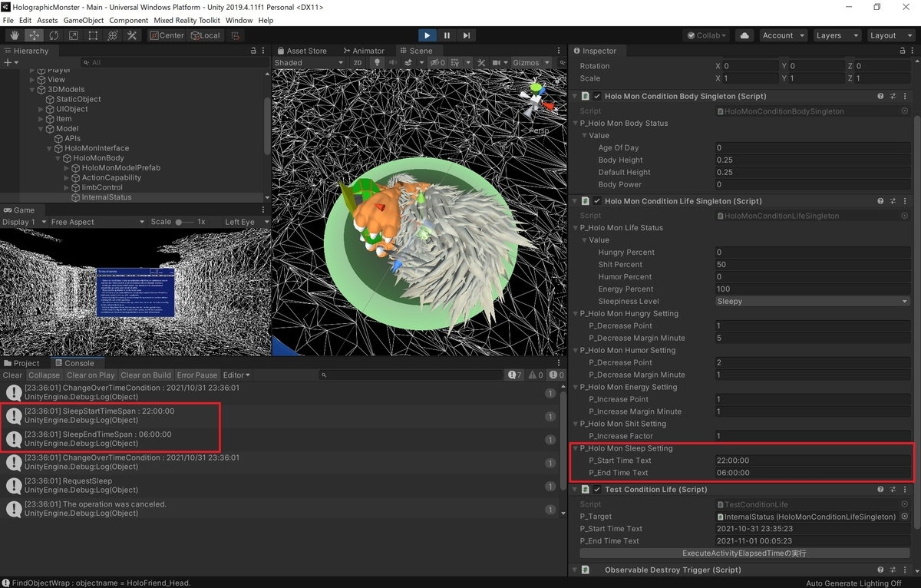Open the Layout dropdown
This screenshot has height=588, width=921.
tap(892, 35)
